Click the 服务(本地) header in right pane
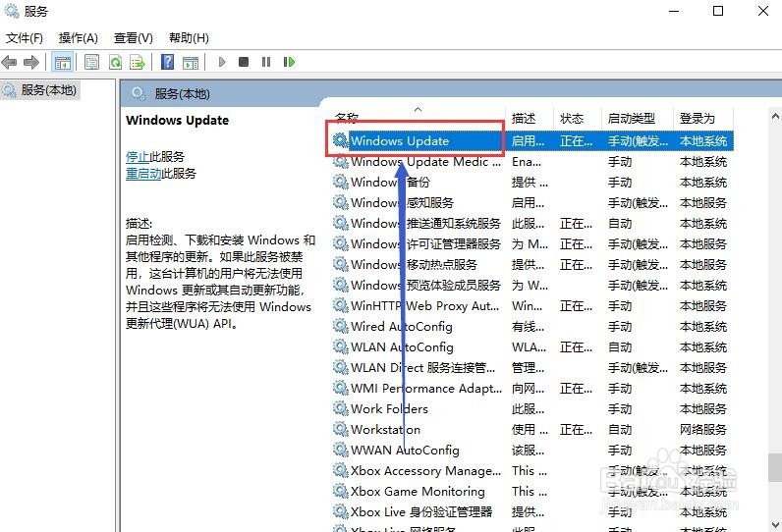Image resolution: width=782 pixels, height=532 pixels. tap(182, 93)
